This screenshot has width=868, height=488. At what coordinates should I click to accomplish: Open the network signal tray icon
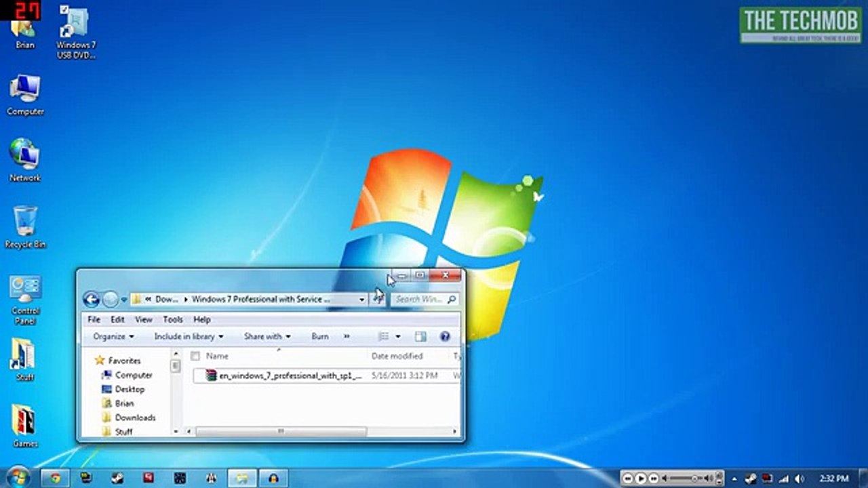click(784, 479)
